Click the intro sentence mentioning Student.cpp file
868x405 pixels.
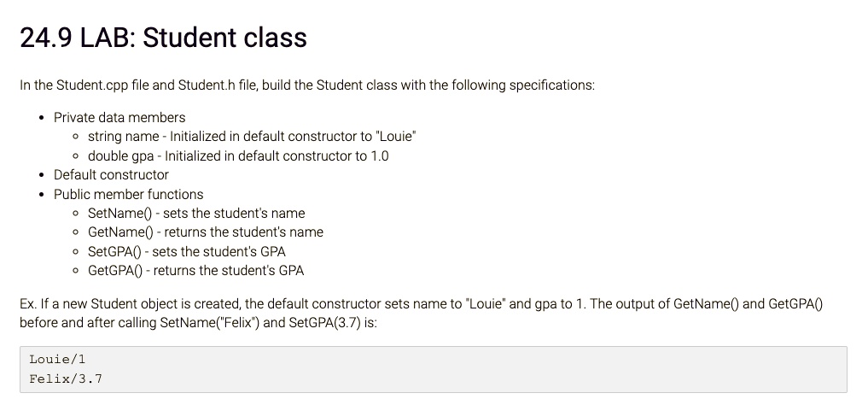point(307,85)
